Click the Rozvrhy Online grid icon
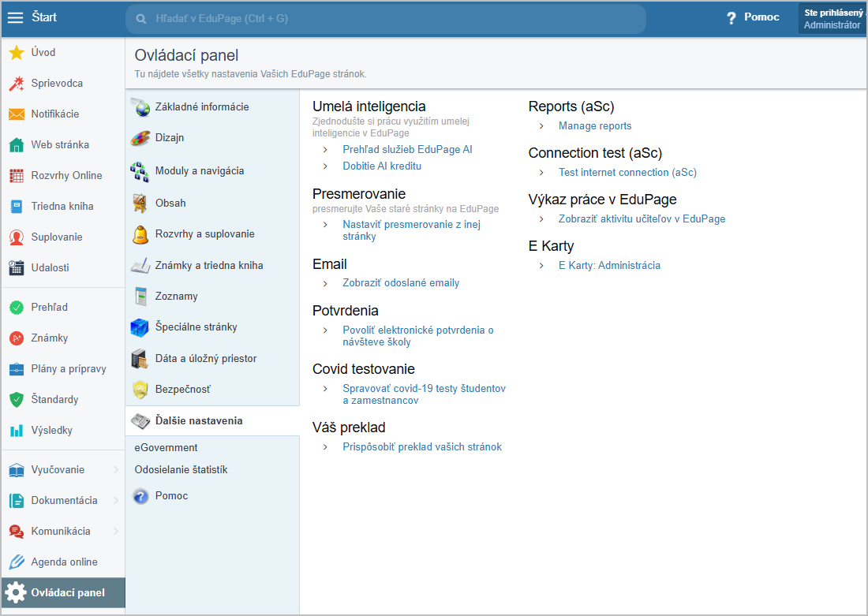Viewport: 868px width, 616px height. tap(17, 176)
